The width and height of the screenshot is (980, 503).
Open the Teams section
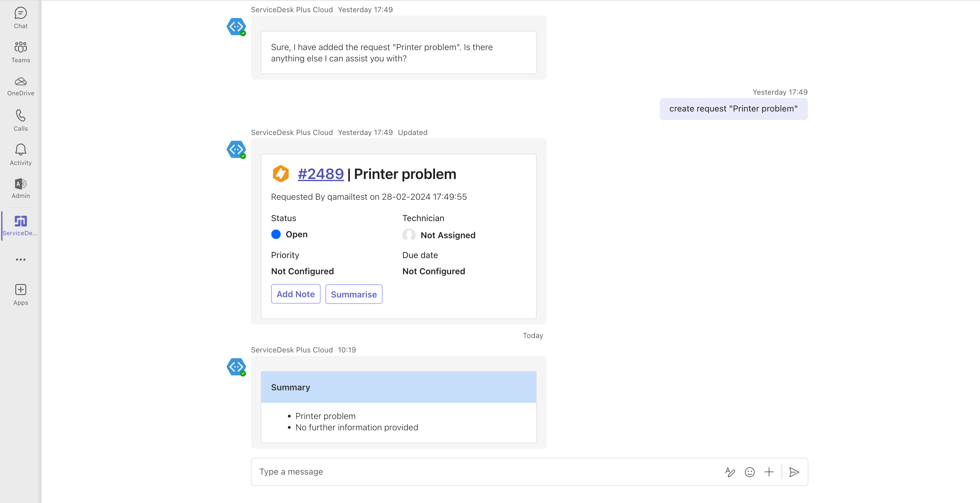tap(20, 52)
